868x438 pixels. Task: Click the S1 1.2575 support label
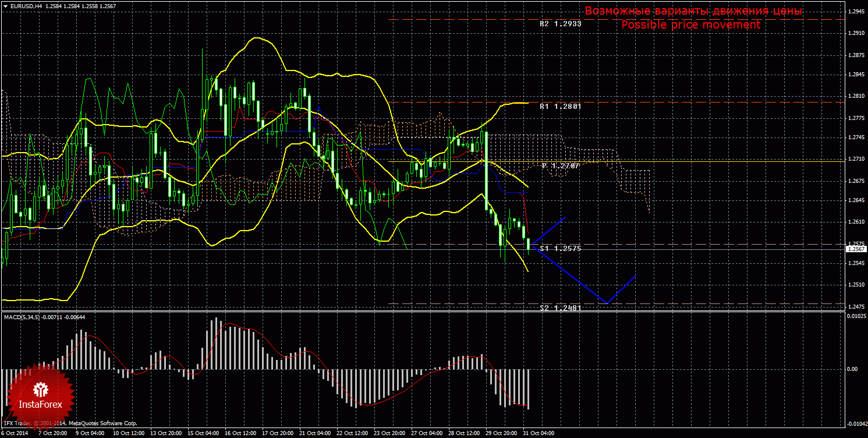(560, 248)
